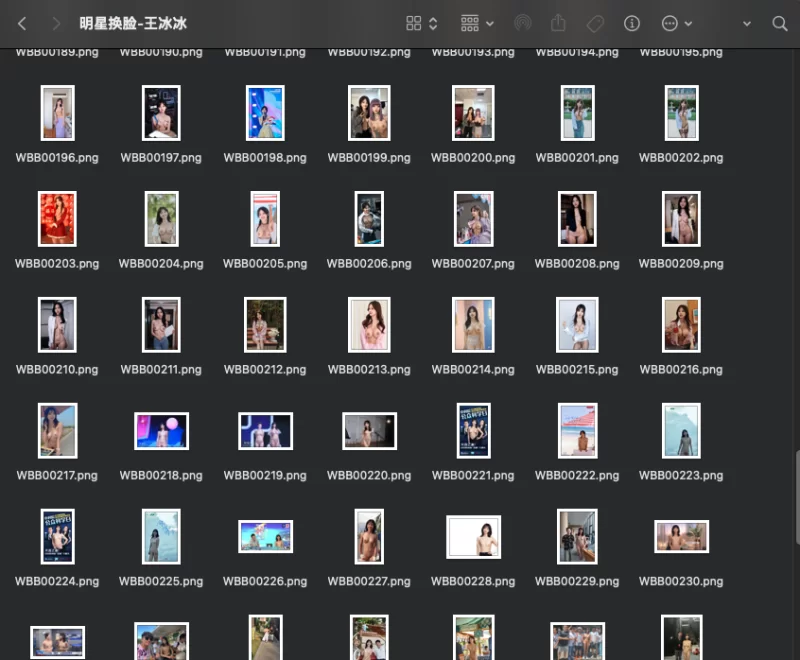800x660 pixels.
Task: Select the WBB00197.png file name
Action: (161, 158)
